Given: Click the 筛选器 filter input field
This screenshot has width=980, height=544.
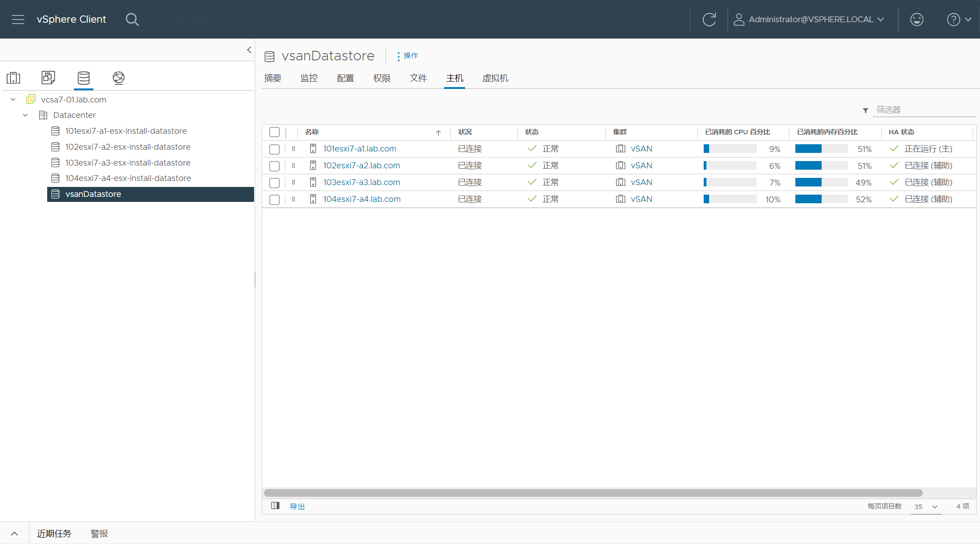Looking at the screenshot, I should click(924, 110).
